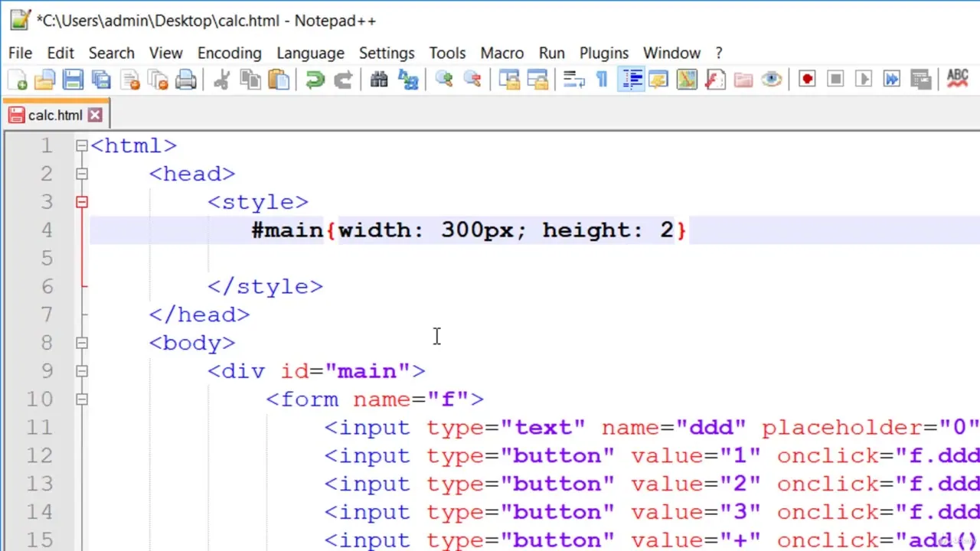Start macro recording with the red dot icon
The image size is (980, 551).
pos(807,79)
